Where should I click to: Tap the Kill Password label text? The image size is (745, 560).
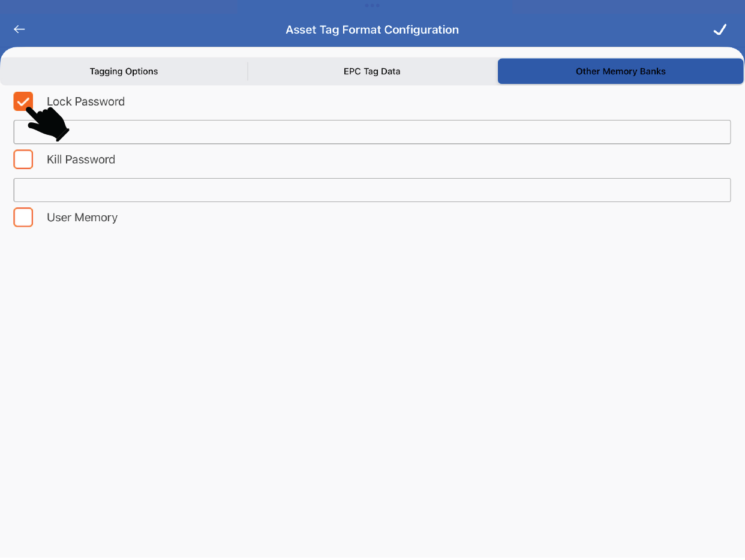coord(81,159)
